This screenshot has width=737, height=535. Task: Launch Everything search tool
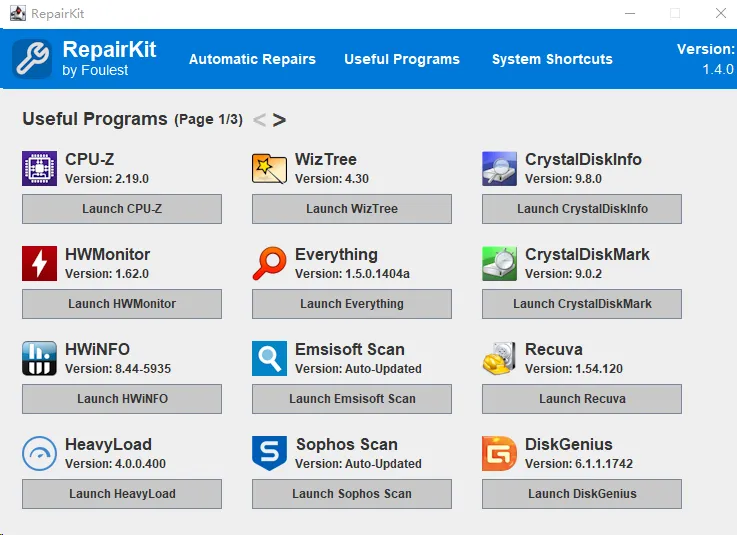point(352,304)
